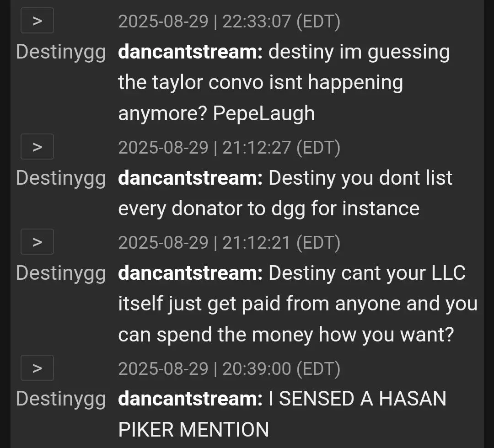This screenshot has height=448, width=494.
Task: Select dancantstream username in LLC message
Action: 190,272
